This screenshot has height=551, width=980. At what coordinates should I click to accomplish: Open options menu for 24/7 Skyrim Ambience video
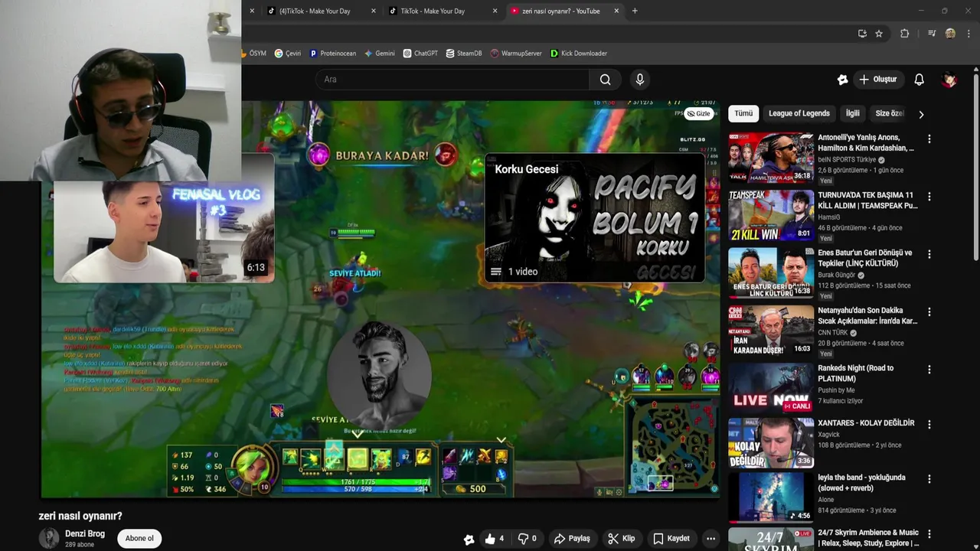pyautogui.click(x=929, y=534)
